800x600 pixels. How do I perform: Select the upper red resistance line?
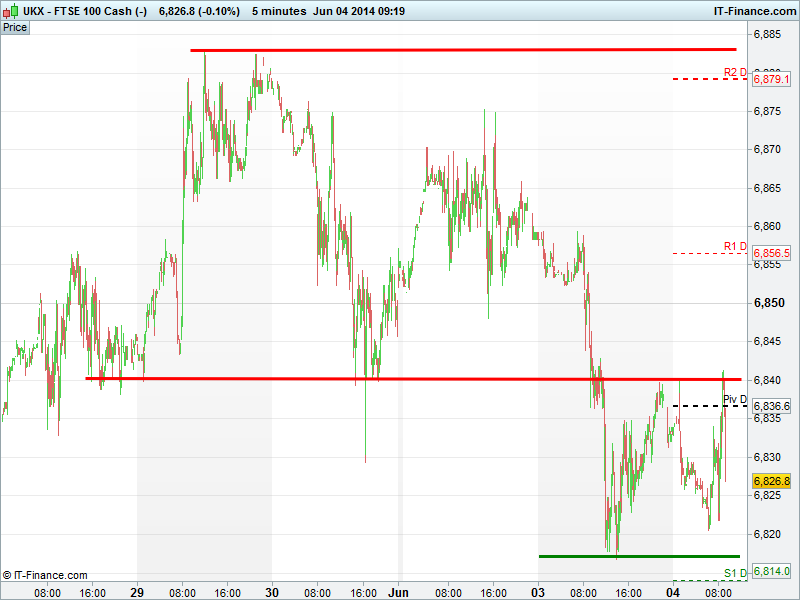463,49
